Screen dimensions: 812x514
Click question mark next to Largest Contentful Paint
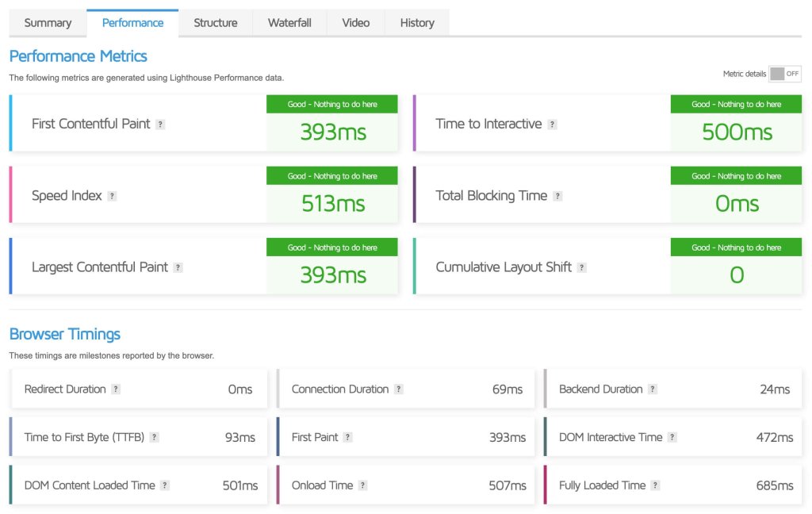pyautogui.click(x=178, y=267)
